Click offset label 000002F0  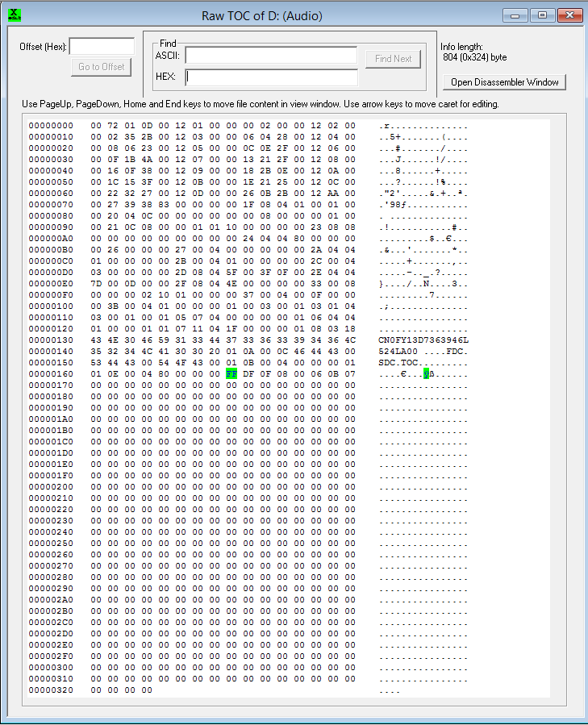coord(51,656)
